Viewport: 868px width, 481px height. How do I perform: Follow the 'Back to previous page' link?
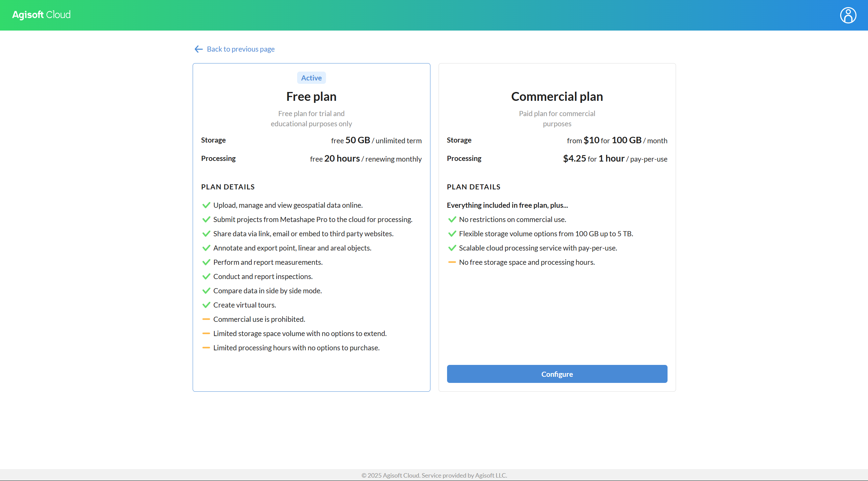[240, 49]
